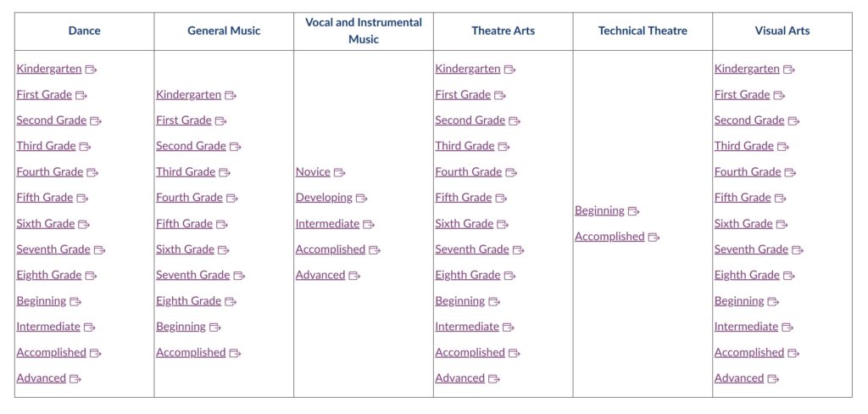Click icon beside Visual Arts Third Grade
This screenshot has width=868, height=414.
point(783,147)
